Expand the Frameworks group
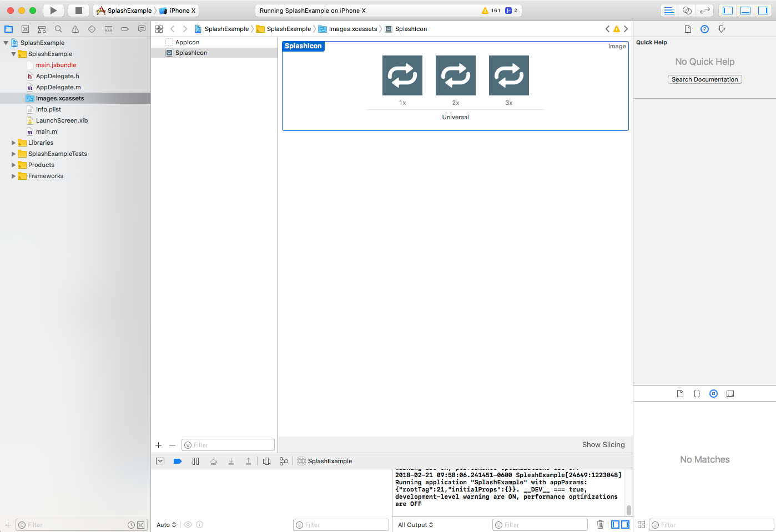The height and width of the screenshot is (532, 776). click(x=14, y=176)
